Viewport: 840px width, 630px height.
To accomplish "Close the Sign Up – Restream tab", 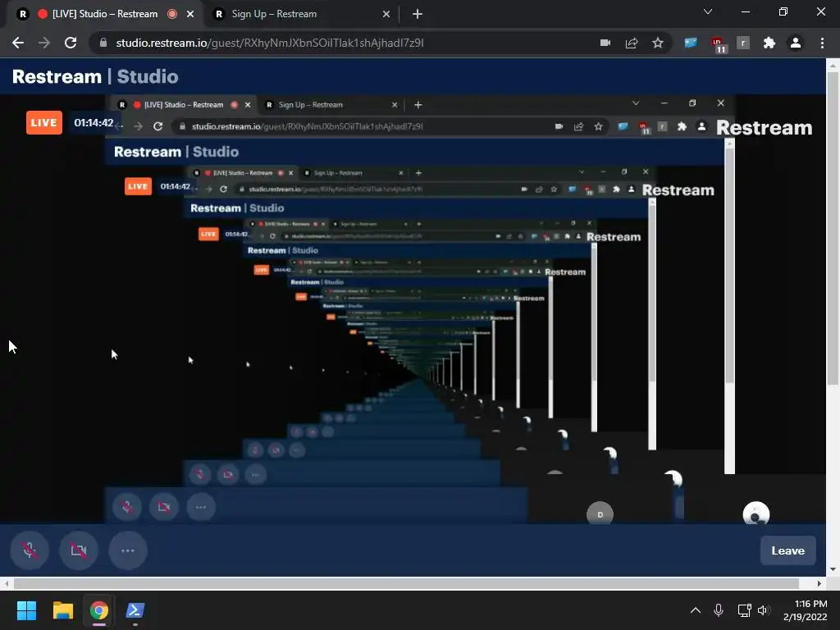I will 386,14.
